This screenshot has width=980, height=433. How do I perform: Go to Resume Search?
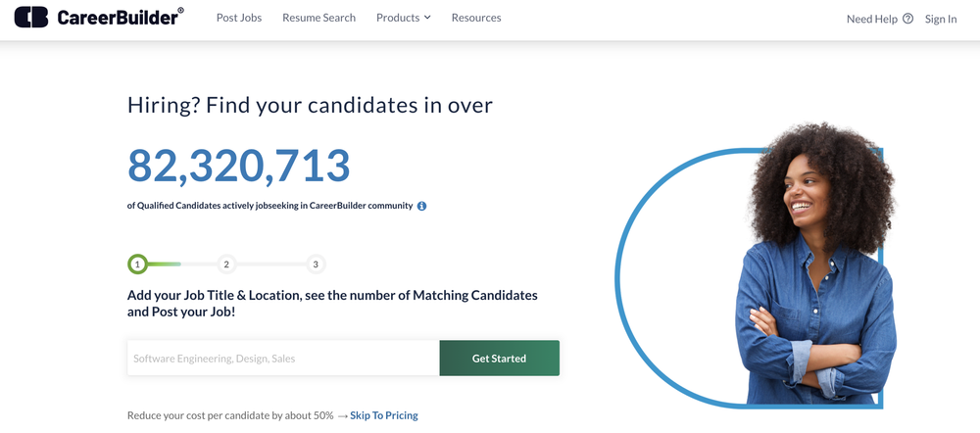point(318,18)
